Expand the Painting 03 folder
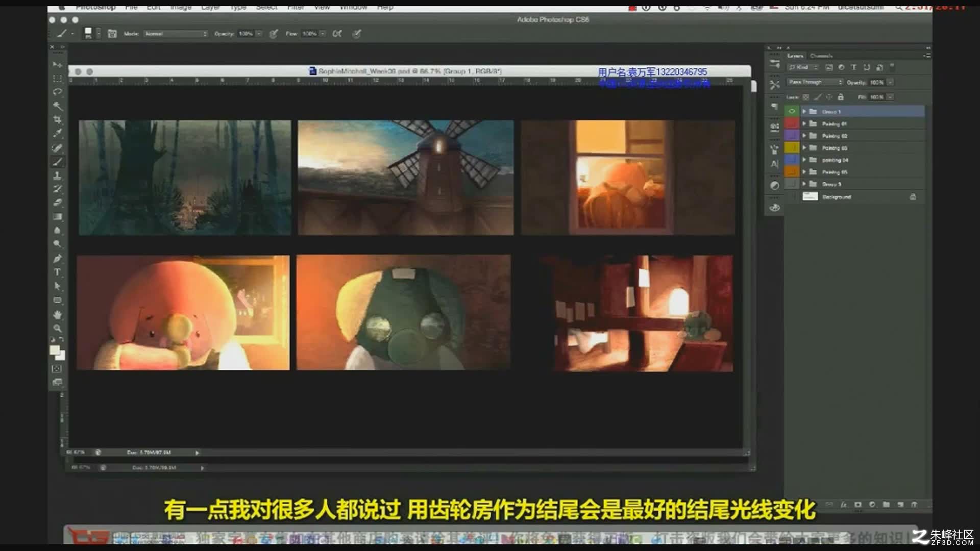 click(804, 148)
